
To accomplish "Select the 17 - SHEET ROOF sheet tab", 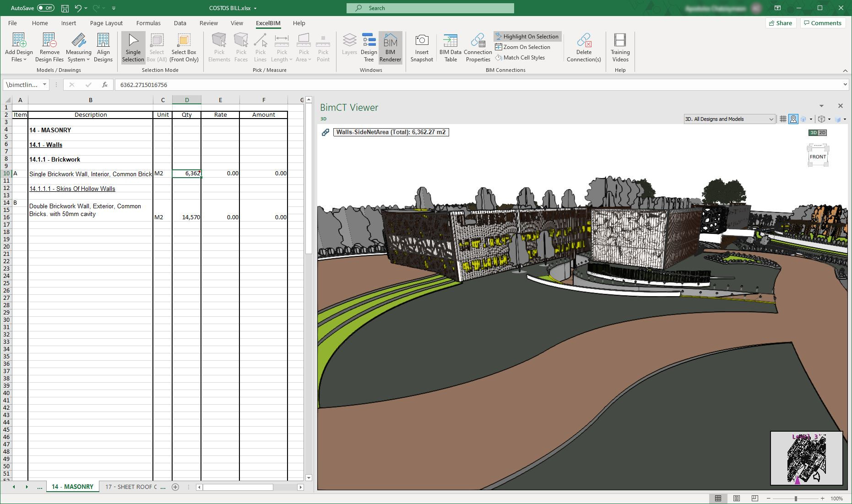I will point(131,487).
